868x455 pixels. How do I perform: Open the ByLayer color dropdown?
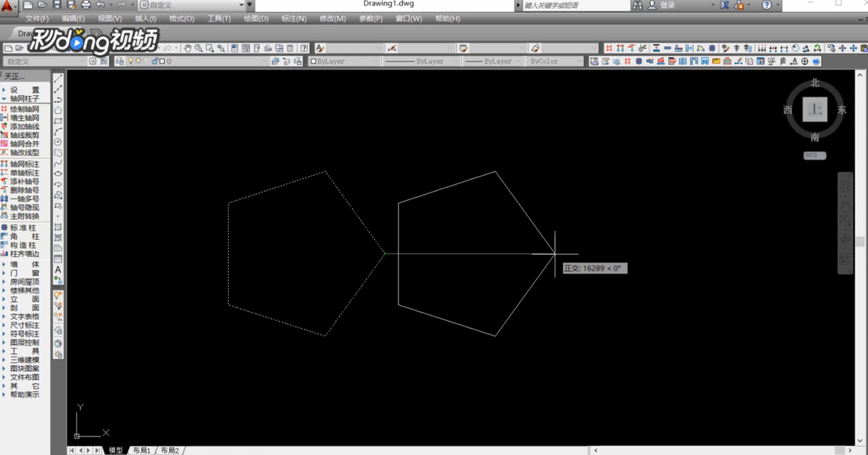(344, 61)
